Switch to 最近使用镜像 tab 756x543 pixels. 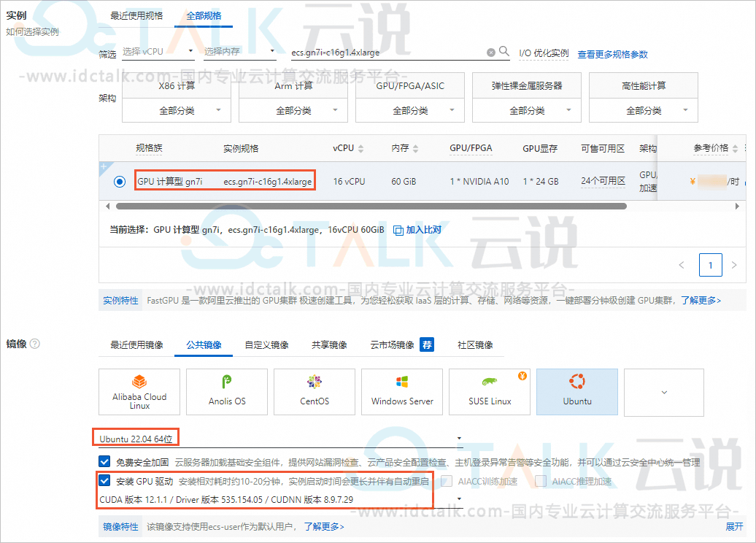136,344
